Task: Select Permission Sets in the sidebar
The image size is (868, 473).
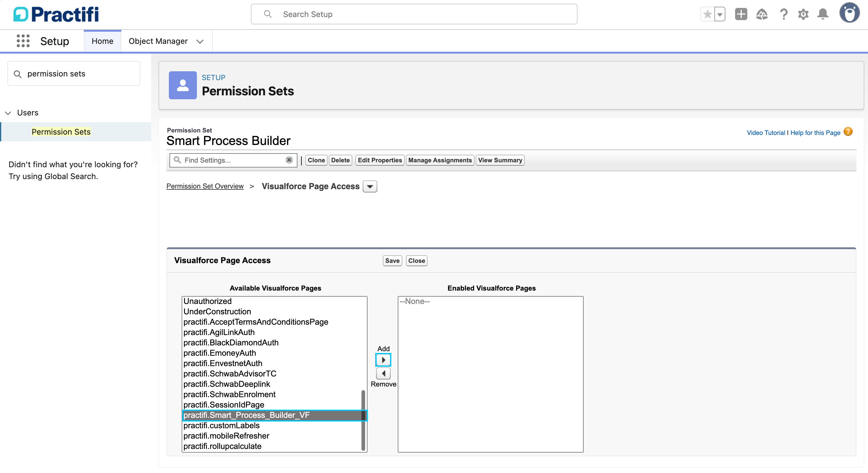Action: (61, 132)
